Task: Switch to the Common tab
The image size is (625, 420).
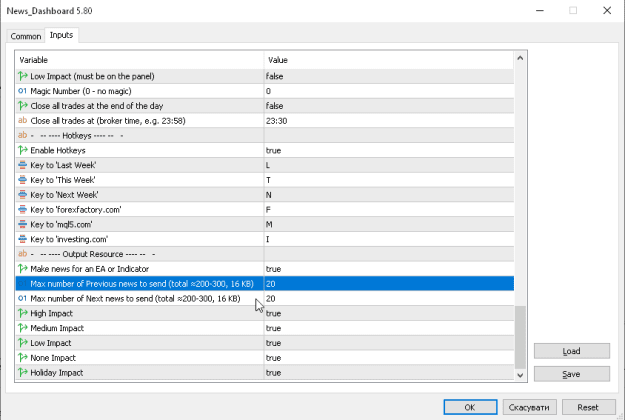Action: pos(26,36)
